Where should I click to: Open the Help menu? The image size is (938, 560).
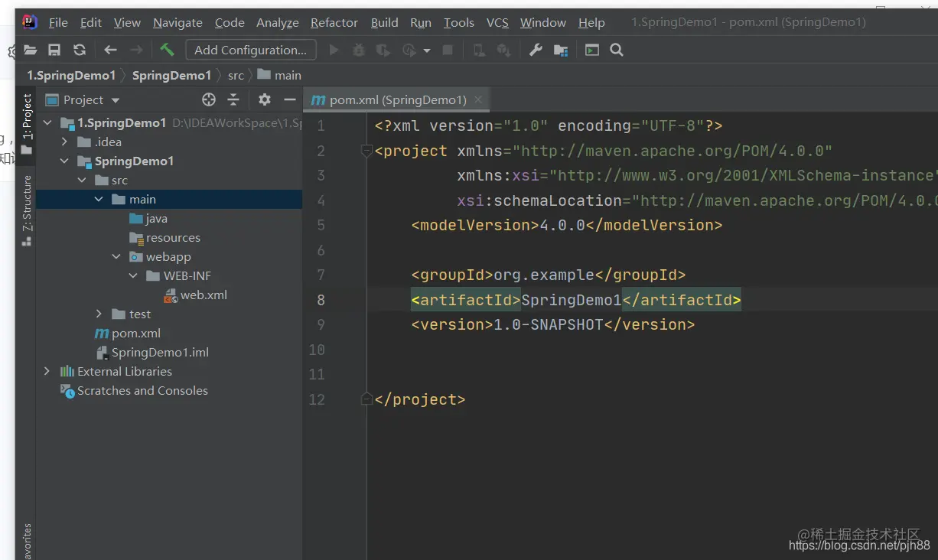[x=591, y=22]
